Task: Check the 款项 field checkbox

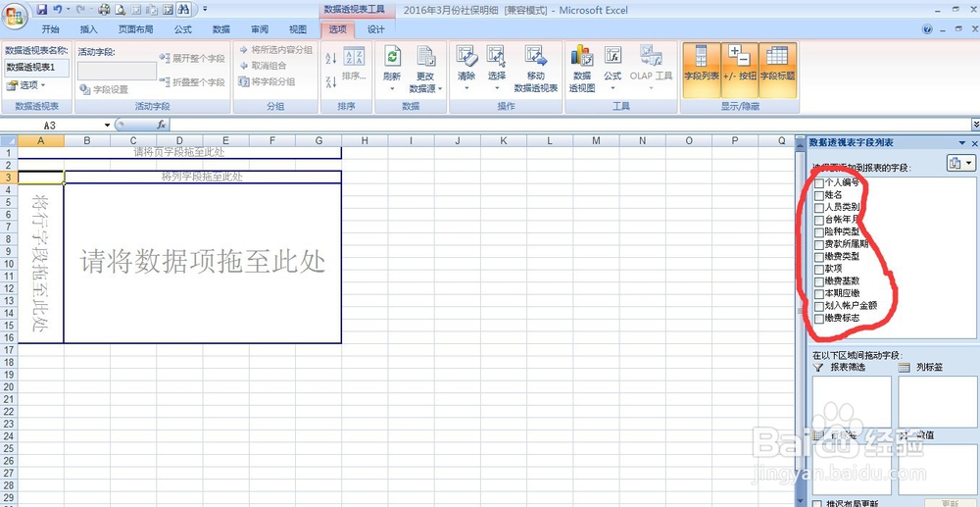Action: click(818, 269)
